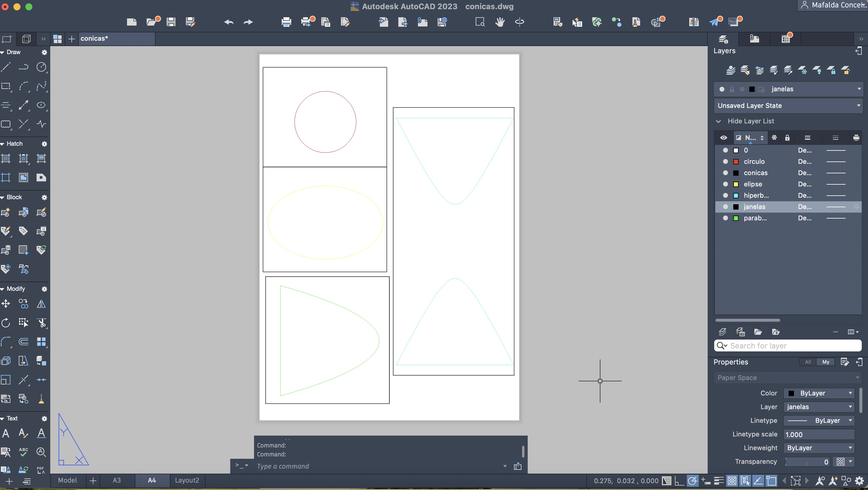Select the Mirror tool
Screen dimensions: 868x490
41,304
